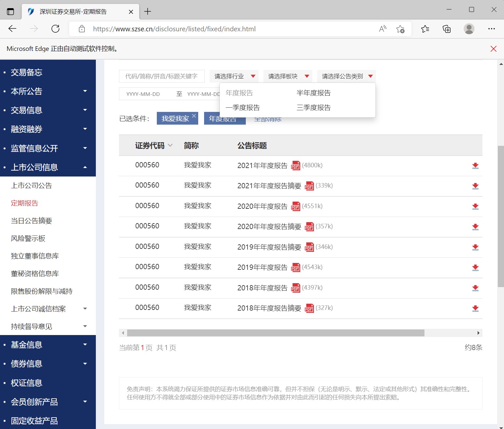Open a new browser tab
Viewport: 504px width, 429px height.
pyautogui.click(x=148, y=11)
